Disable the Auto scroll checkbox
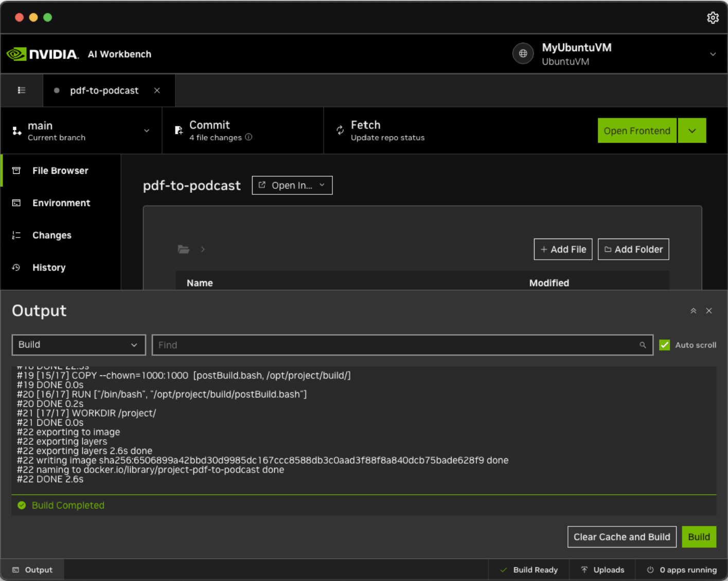The height and width of the screenshot is (581, 728). pos(665,345)
